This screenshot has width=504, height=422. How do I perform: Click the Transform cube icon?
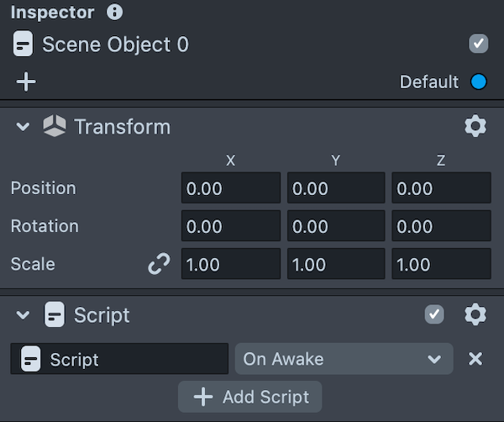[x=55, y=127]
